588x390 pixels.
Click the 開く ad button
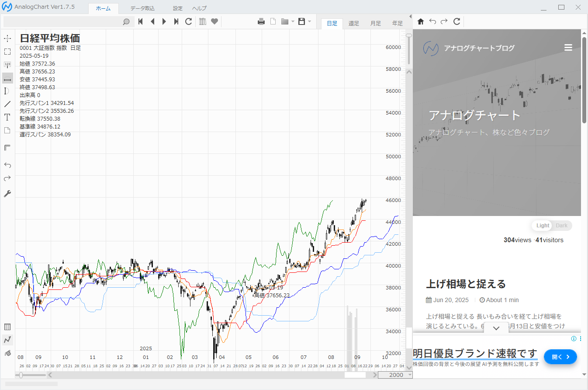point(560,357)
